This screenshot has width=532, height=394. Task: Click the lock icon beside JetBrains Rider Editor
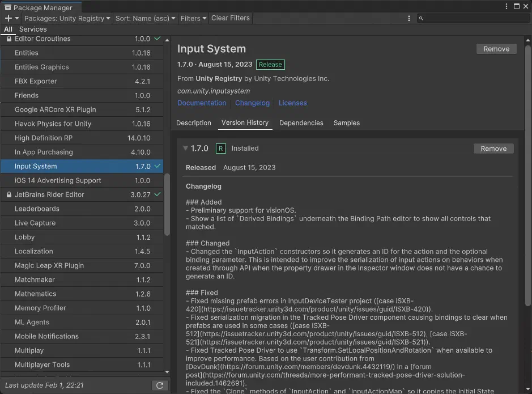click(x=9, y=194)
